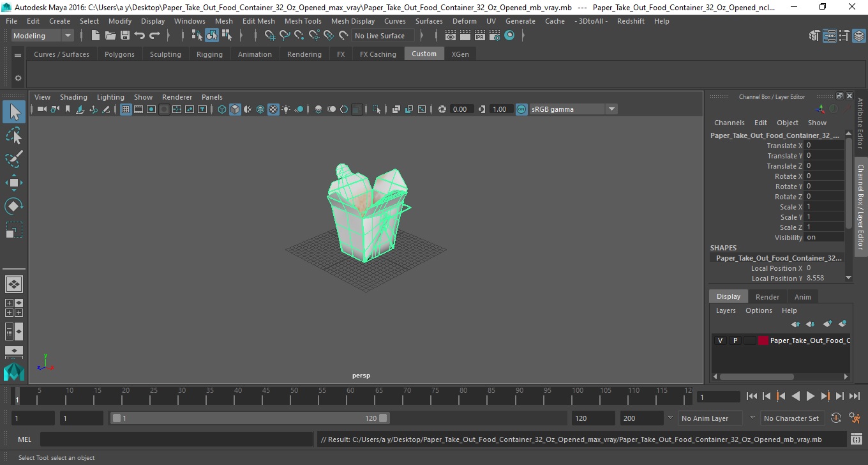Viewport: 868px width, 465px height.
Task: Click Channels in Channel Box
Action: 730,123
